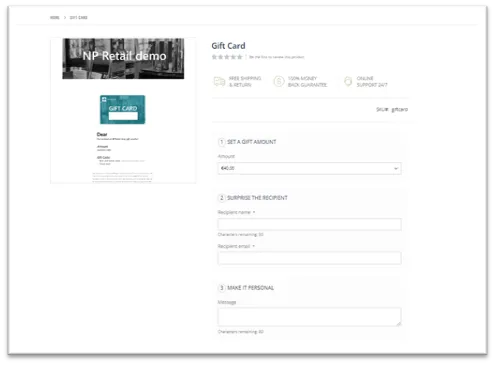Click 'Be the first to review' link

(277, 57)
